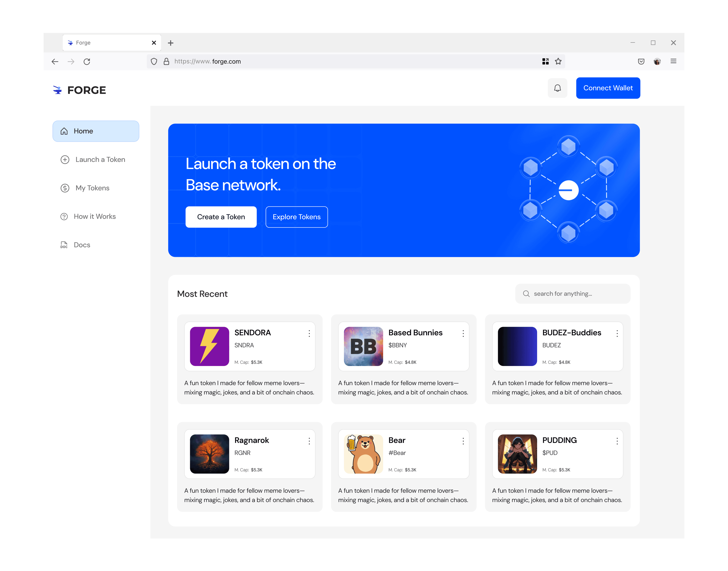The height and width of the screenshot is (571, 728).
Task: Click the SENDORA token name
Action: coord(253,333)
